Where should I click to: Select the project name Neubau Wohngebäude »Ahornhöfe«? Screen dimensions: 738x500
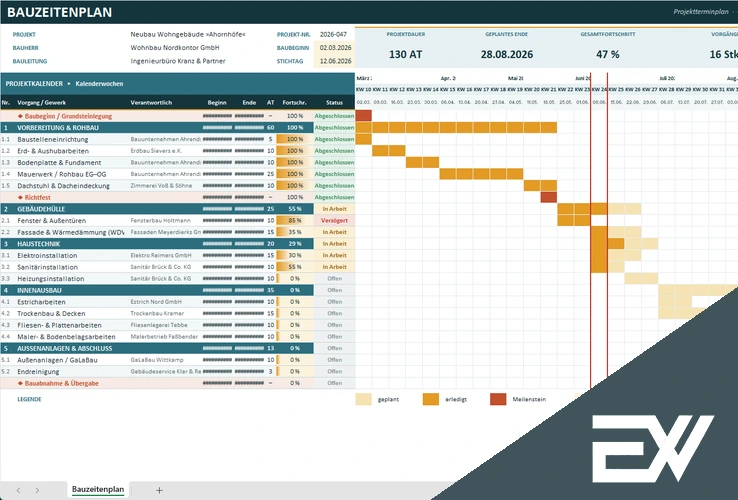coord(188,34)
